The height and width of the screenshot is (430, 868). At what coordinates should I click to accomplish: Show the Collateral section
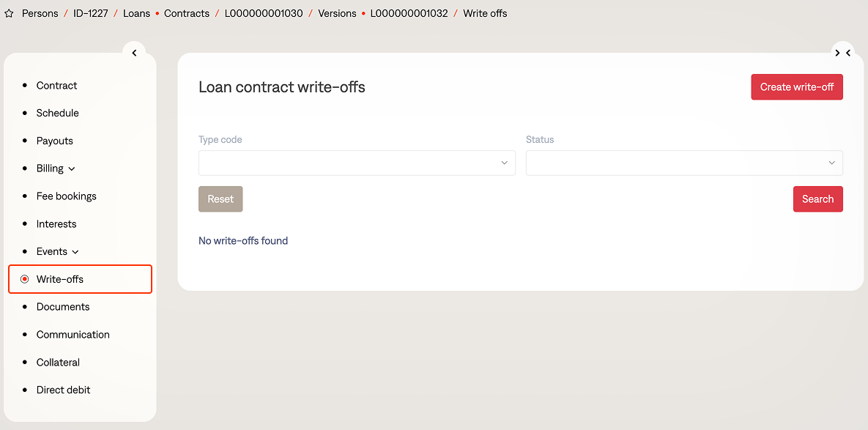tap(58, 363)
